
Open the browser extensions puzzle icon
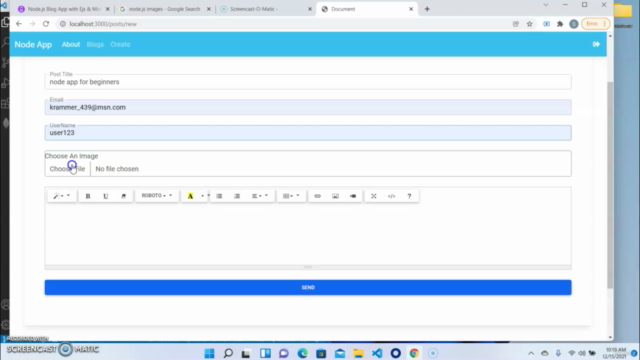(x=560, y=24)
